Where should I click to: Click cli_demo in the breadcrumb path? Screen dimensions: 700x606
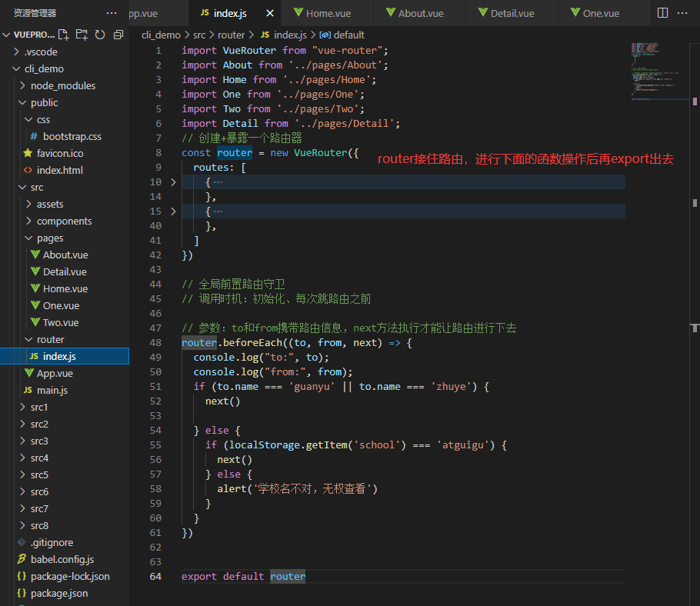pos(162,35)
